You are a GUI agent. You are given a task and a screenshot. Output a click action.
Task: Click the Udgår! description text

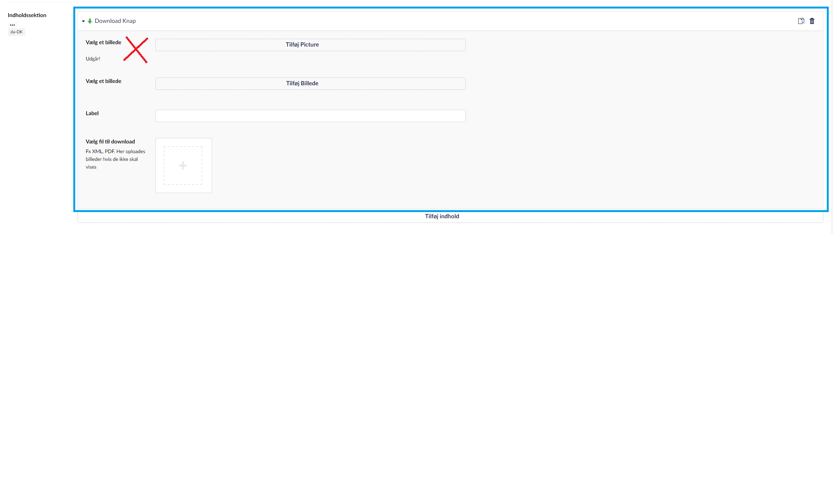(x=93, y=59)
